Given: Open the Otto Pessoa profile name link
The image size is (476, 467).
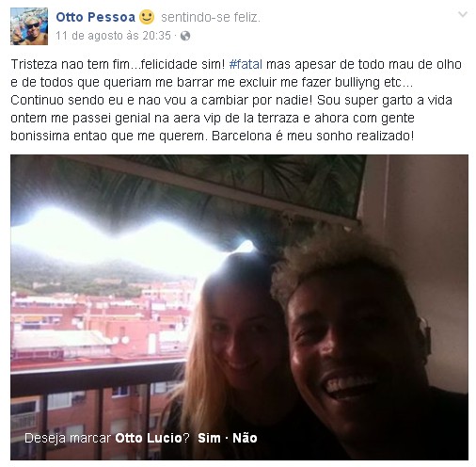Looking at the screenshot, I should pyautogui.click(x=95, y=17).
